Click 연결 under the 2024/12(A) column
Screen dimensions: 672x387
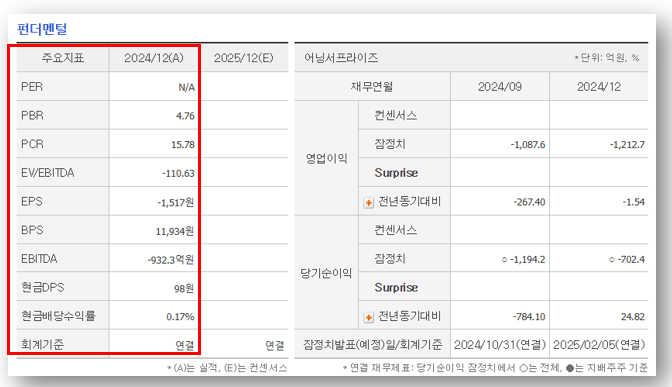tap(185, 345)
